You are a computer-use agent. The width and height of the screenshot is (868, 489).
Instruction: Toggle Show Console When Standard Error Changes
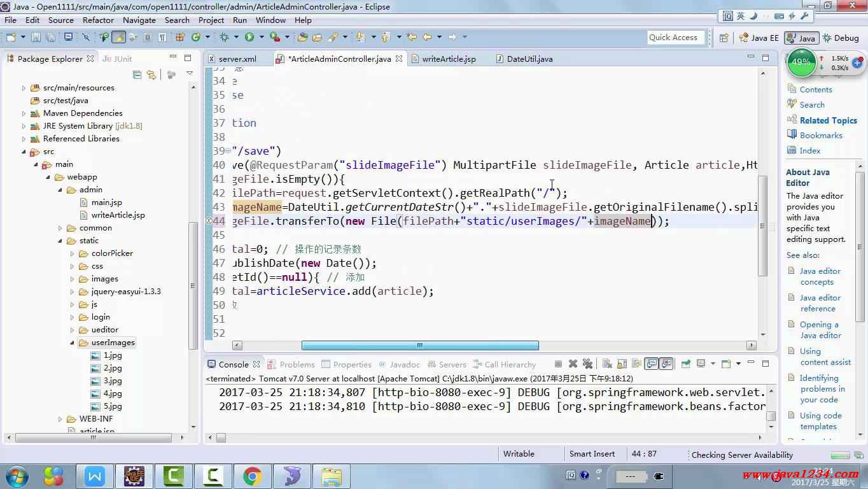click(666, 364)
